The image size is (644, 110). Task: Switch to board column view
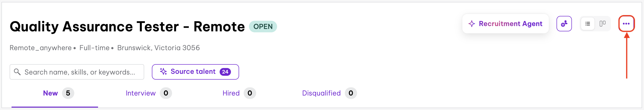602,24
